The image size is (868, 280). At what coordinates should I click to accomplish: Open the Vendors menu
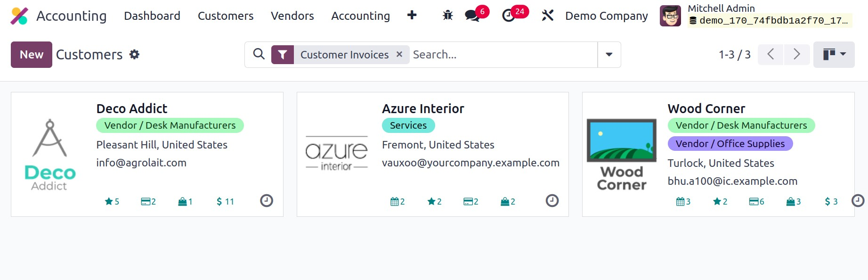292,16
